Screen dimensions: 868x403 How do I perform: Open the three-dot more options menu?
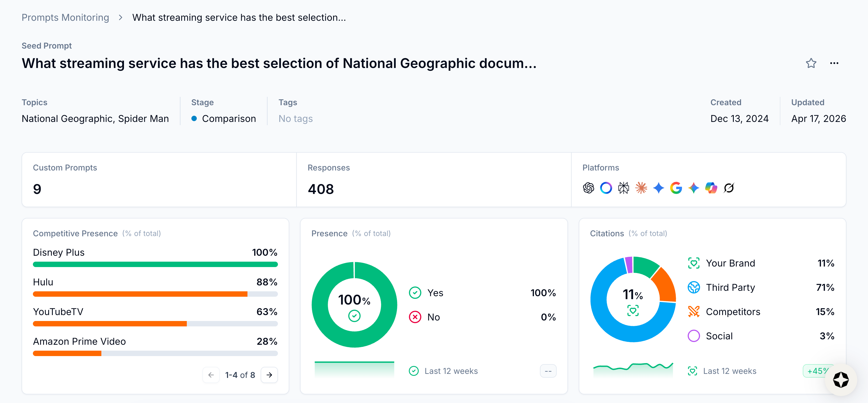tap(834, 63)
